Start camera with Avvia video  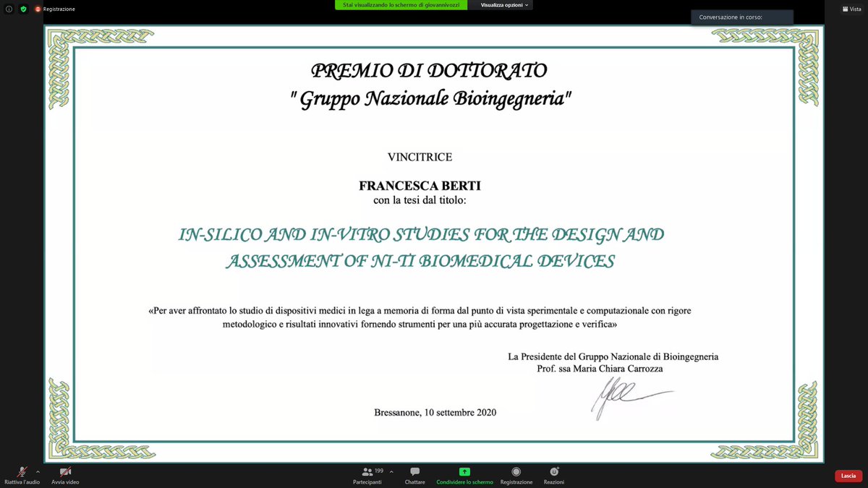(x=65, y=475)
